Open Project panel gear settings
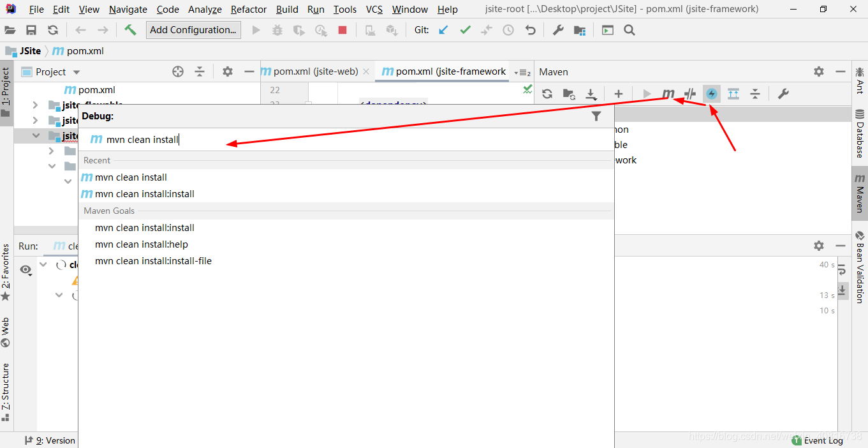 (x=228, y=71)
